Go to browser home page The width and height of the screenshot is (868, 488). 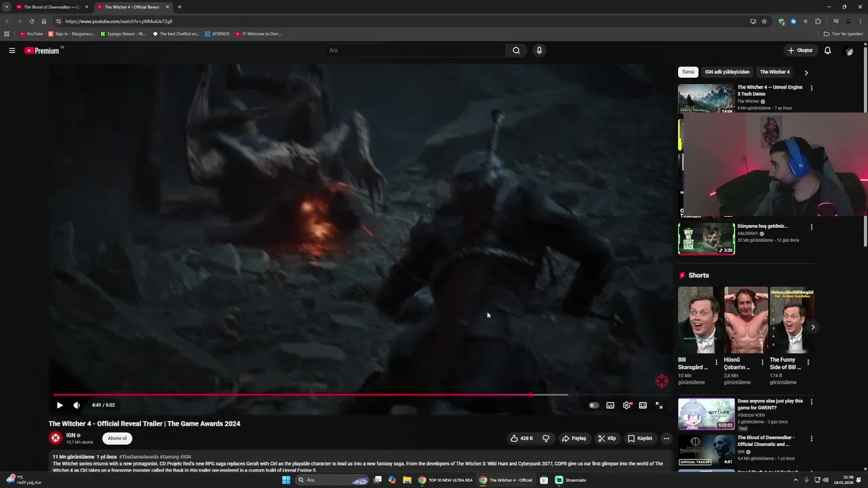point(44,21)
